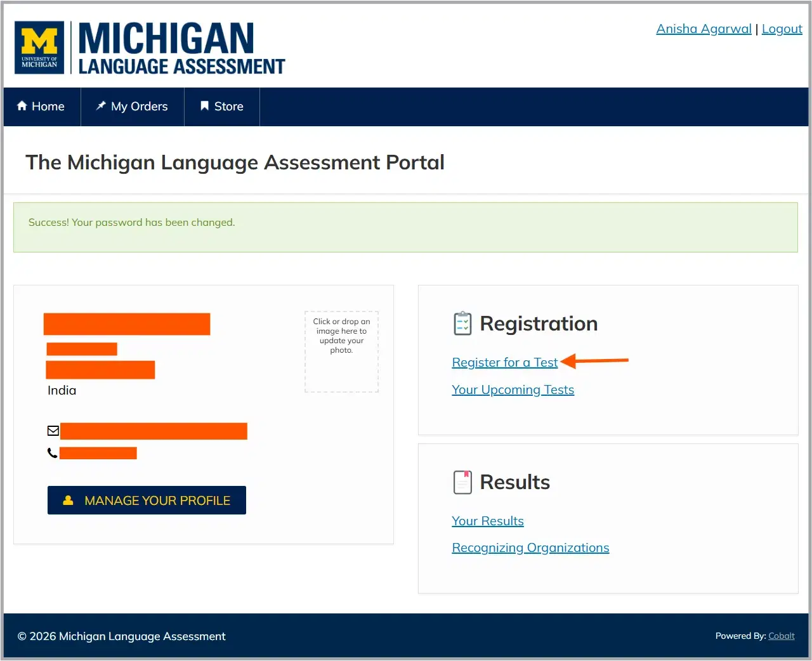Screen dimensions: 812x661
Task: Click the phone handset icon
Action: point(53,453)
